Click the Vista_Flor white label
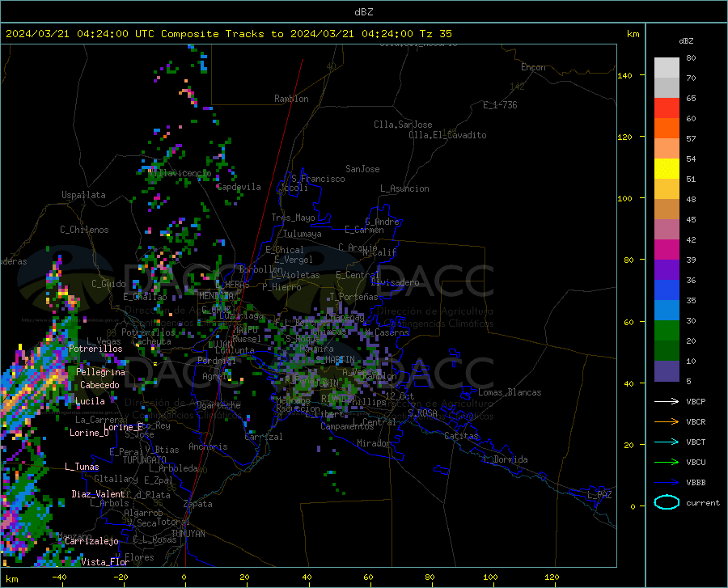Screen dimensions: 728x588 105,562
